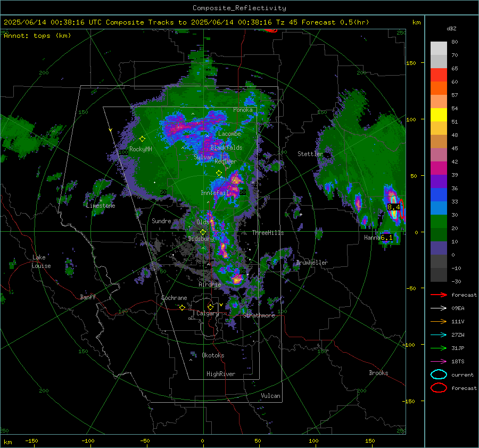This screenshot has width=479, height=448.
Task: Click the yellow diamond marker above Calgary
Action: [x=210, y=307]
